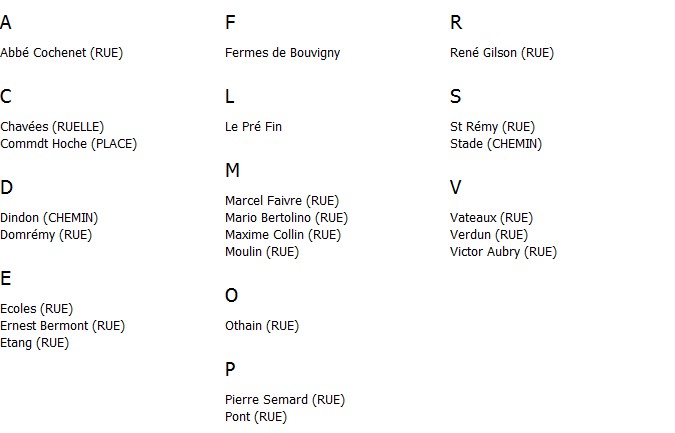Click Commdt Hoche (PLACE) link

[68, 144]
